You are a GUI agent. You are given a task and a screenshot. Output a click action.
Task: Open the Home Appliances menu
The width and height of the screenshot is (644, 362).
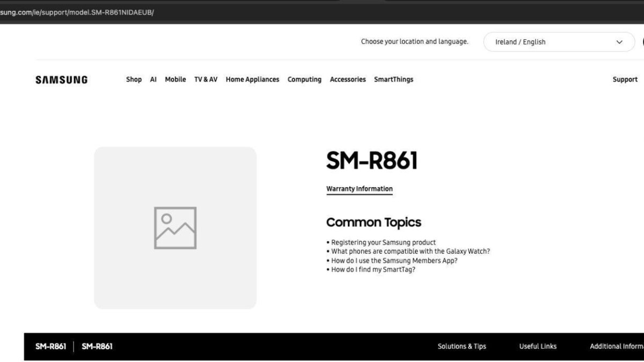pos(252,79)
